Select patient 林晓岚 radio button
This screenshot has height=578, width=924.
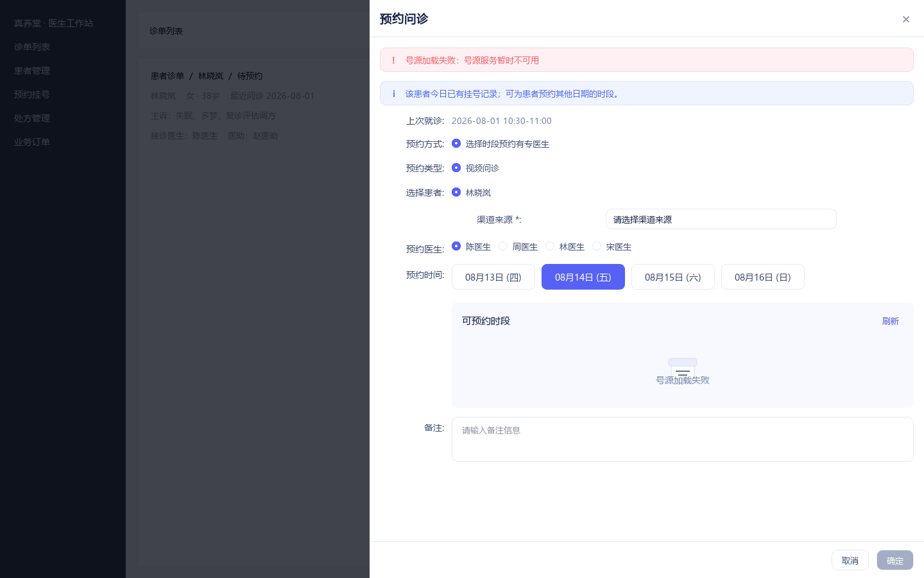456,192
